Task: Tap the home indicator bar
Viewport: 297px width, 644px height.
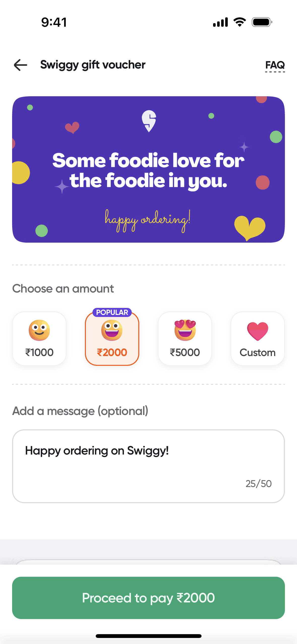Action: click(x=148, y=636)
